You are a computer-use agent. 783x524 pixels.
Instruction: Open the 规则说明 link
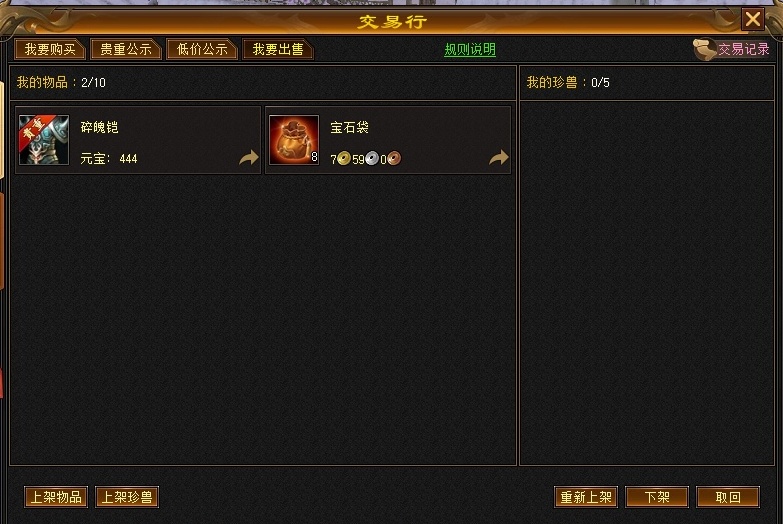click(x=470, y=49)
